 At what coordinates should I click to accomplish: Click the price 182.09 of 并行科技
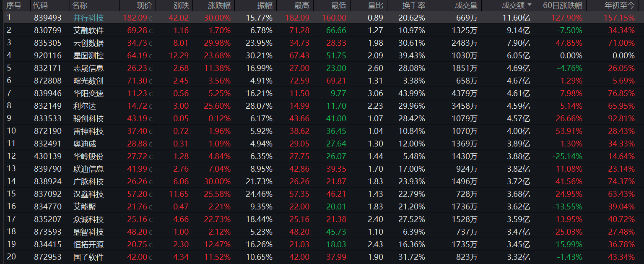pos(135,18)
